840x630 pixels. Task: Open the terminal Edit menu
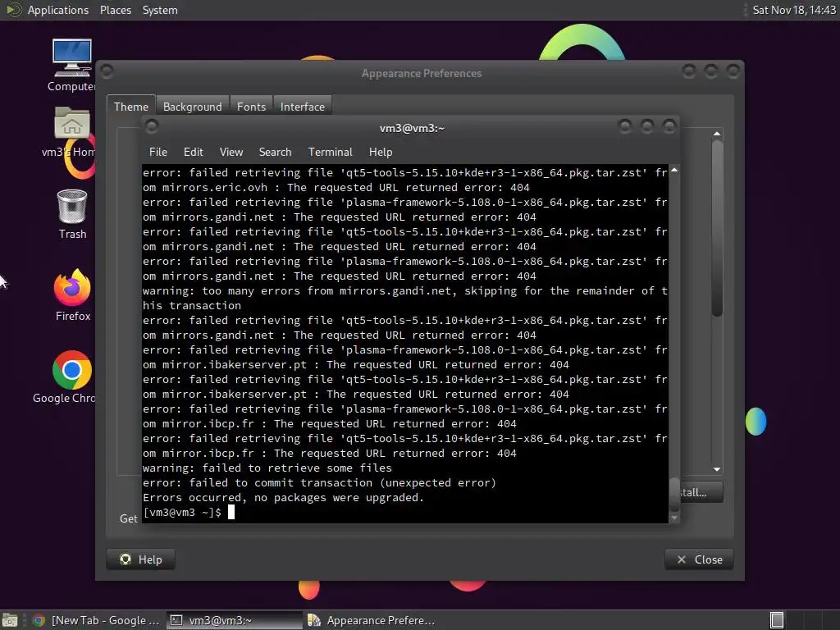pos(193,152)
